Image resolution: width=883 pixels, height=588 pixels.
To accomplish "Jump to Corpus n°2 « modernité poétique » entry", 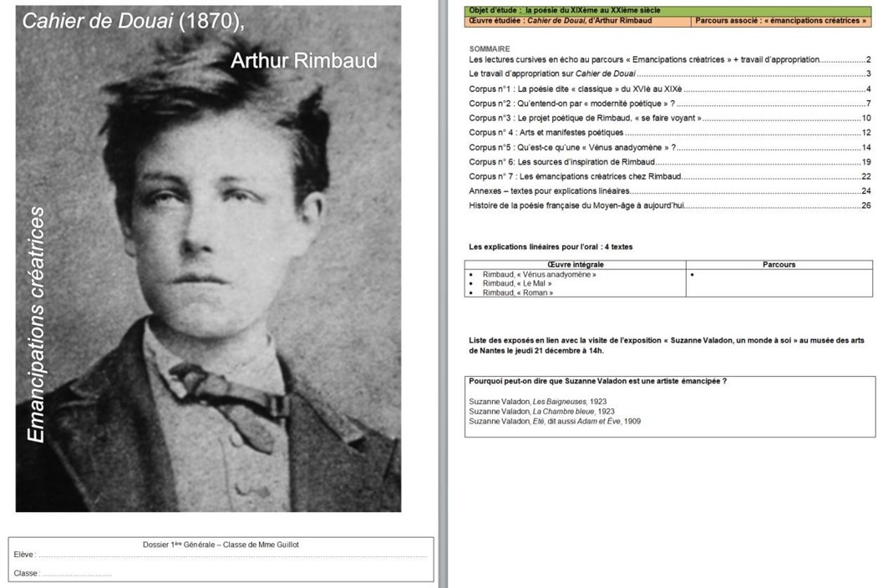I will click(x=572, y=104).
